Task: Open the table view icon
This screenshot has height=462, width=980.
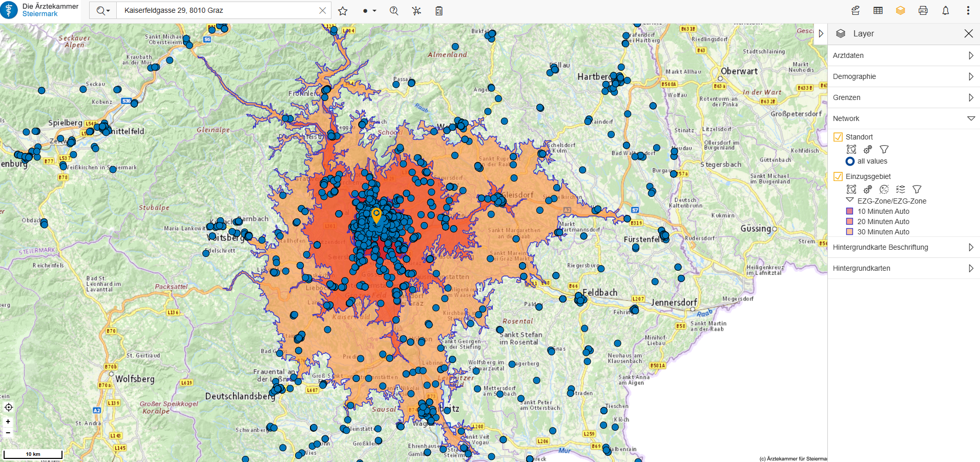Action: [878, 11]
